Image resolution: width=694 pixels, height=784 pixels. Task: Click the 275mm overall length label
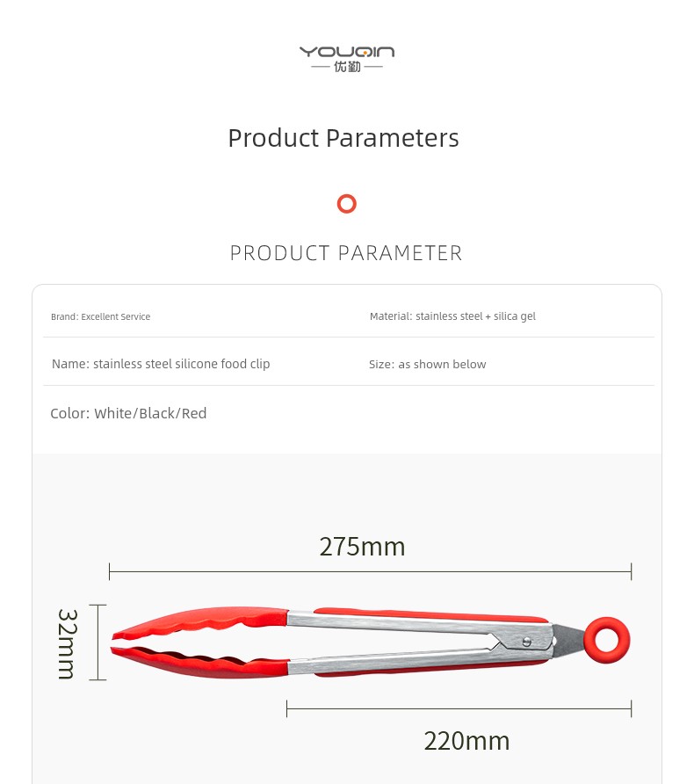pyautogui.click(x=362, y=547)
